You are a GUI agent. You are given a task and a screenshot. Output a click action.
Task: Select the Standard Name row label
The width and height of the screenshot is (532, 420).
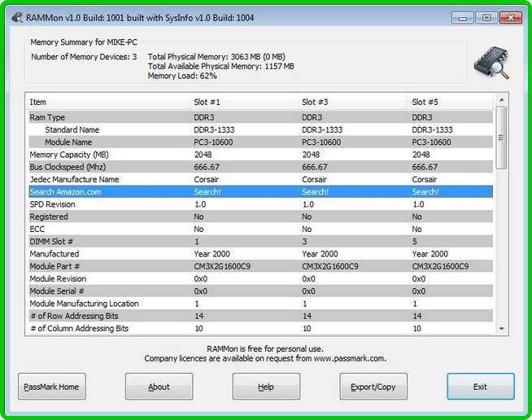pyautogui.click(x=72, y=129)
